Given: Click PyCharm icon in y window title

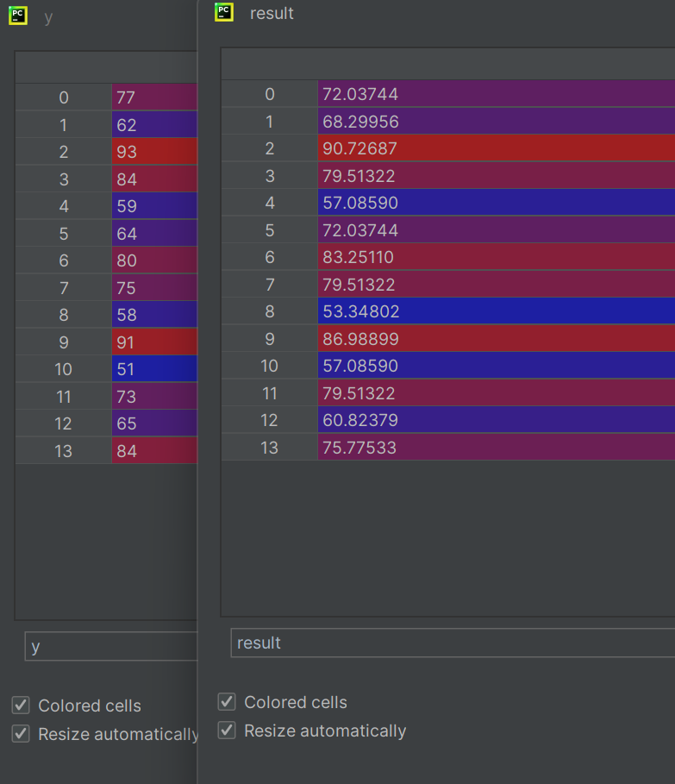Looking at the screenshot, I should (18, 15).
